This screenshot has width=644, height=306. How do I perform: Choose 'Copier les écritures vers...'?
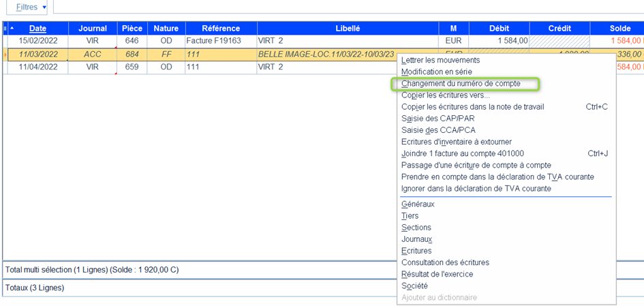pos(445,95)
